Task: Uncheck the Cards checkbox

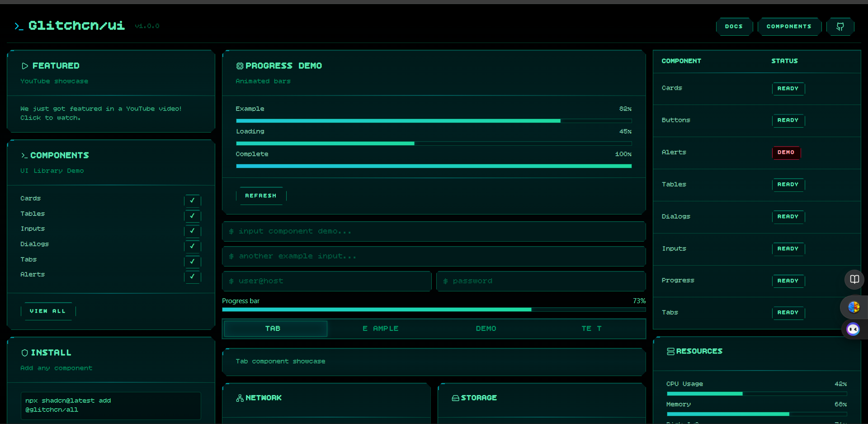Action: [x=192, y=200]
